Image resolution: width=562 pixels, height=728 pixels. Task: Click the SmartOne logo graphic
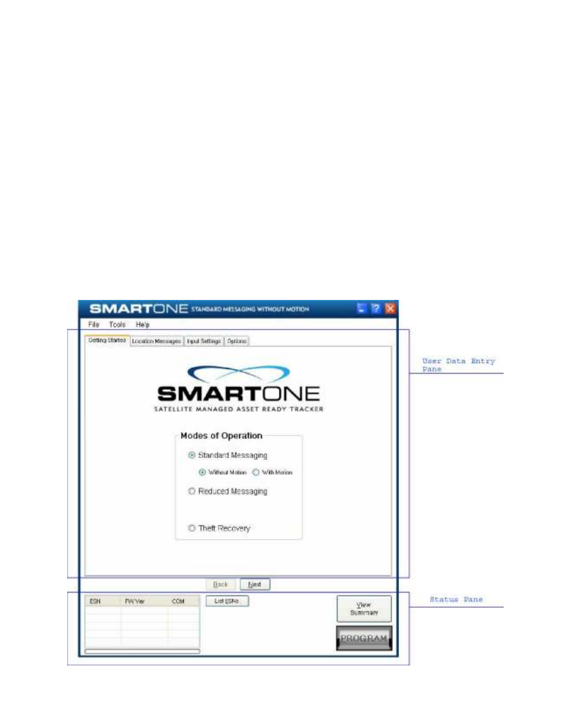click(x=239, y=389)
